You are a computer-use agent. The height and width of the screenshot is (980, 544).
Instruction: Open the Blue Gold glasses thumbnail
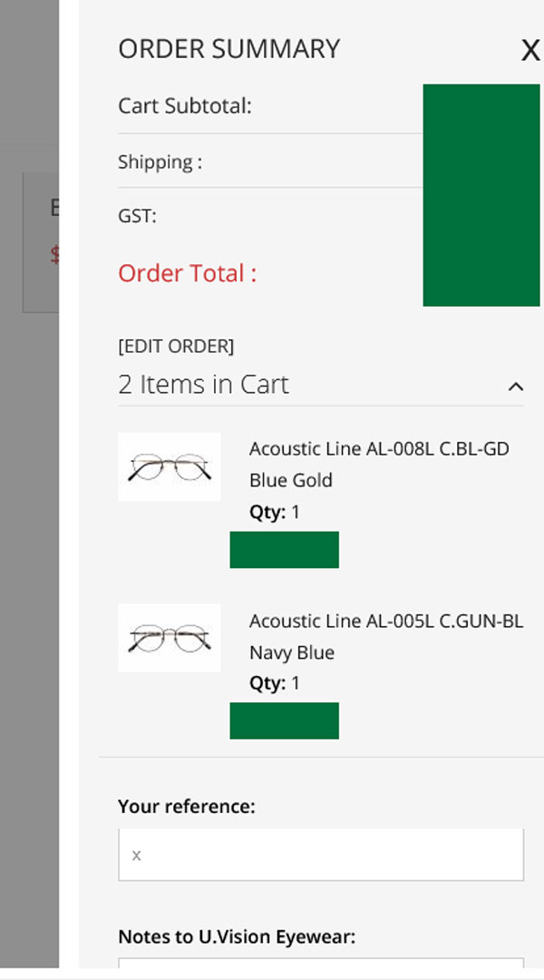click(x=170, y=466)
